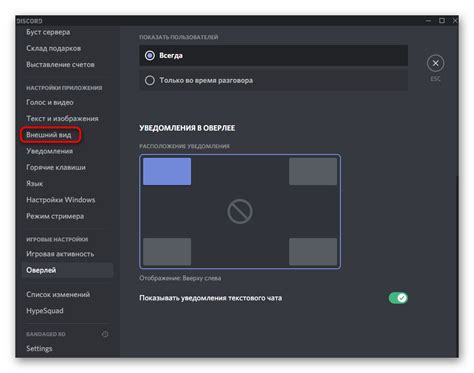Viewport: 474px width, 373px height.
Task: Choose bottom-left notification position box
Action: (167, 251)
